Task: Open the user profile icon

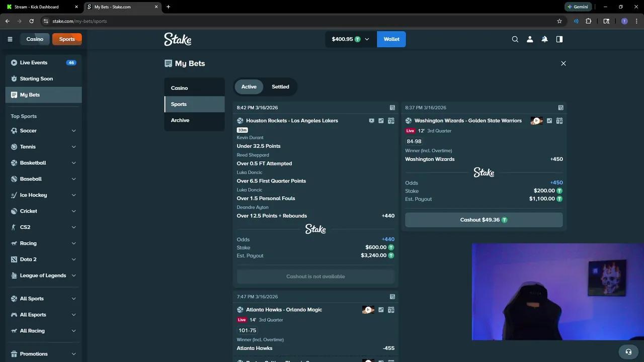Action: point(530,39)
